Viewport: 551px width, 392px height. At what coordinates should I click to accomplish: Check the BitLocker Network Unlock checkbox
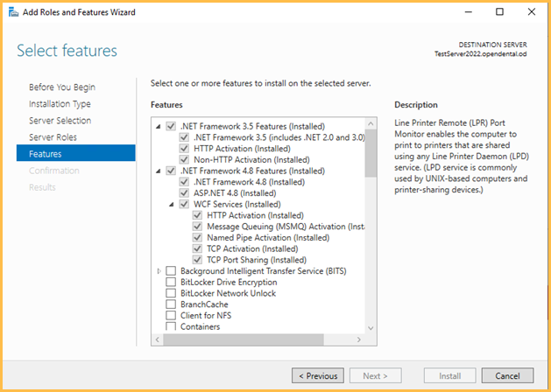(x=171, y=293)
